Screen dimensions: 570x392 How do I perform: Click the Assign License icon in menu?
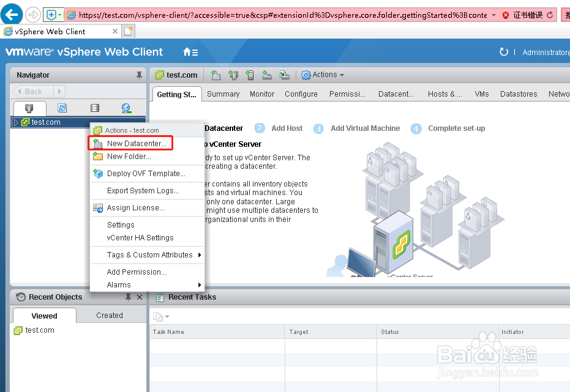98,208
